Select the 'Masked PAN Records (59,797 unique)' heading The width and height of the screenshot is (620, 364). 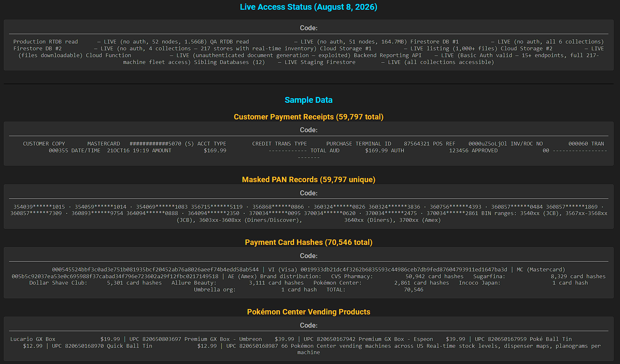[308, 180]
